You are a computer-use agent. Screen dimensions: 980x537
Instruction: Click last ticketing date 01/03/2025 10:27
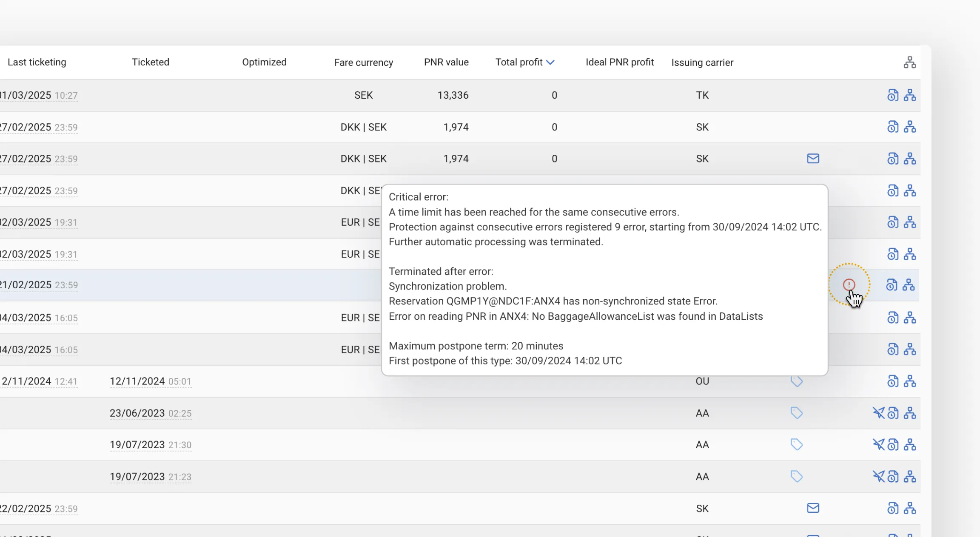[39, 95]
